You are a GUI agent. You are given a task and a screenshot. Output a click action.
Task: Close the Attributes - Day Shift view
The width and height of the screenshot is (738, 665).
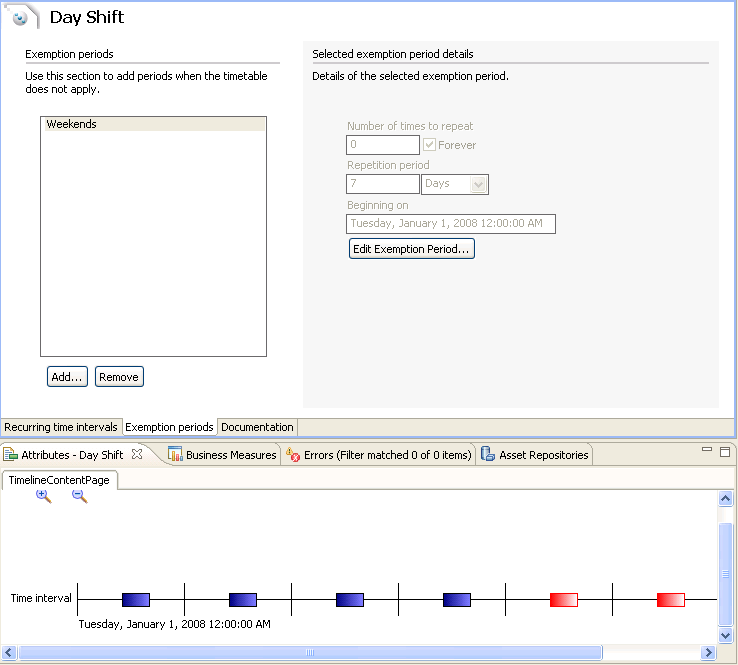(x=137, y=454)
